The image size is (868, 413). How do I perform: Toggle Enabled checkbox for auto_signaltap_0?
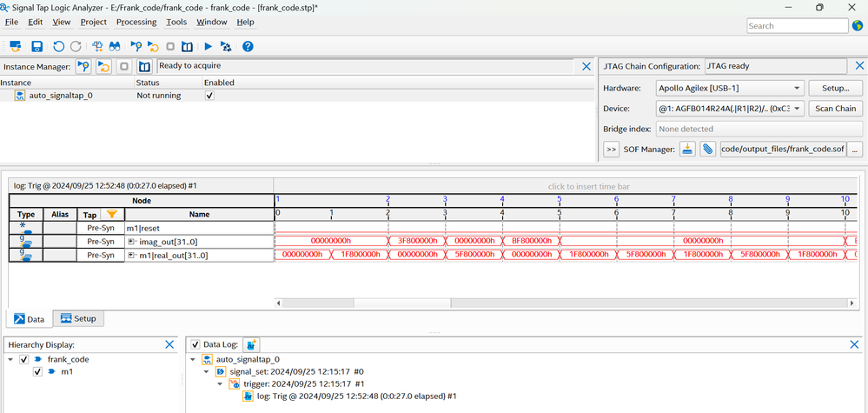click(x=209, y=96)
